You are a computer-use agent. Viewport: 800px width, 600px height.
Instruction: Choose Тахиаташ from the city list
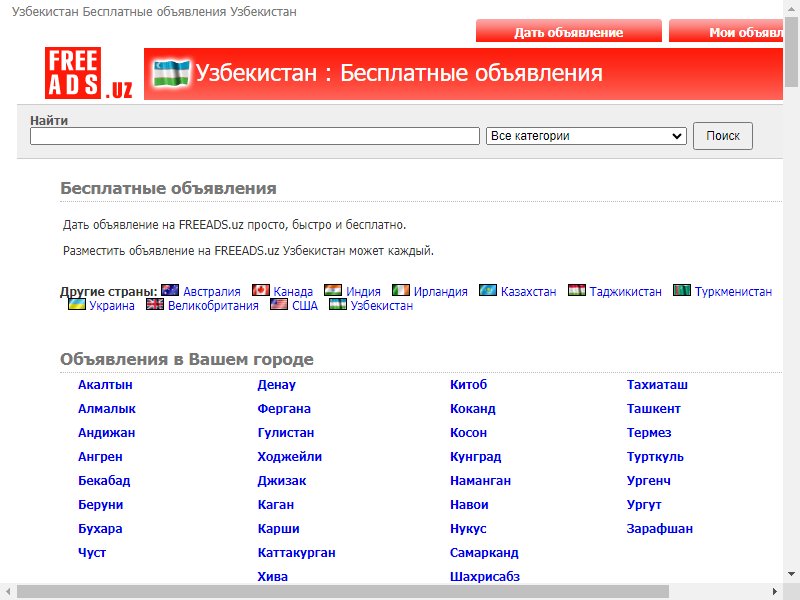click(657, 385)
